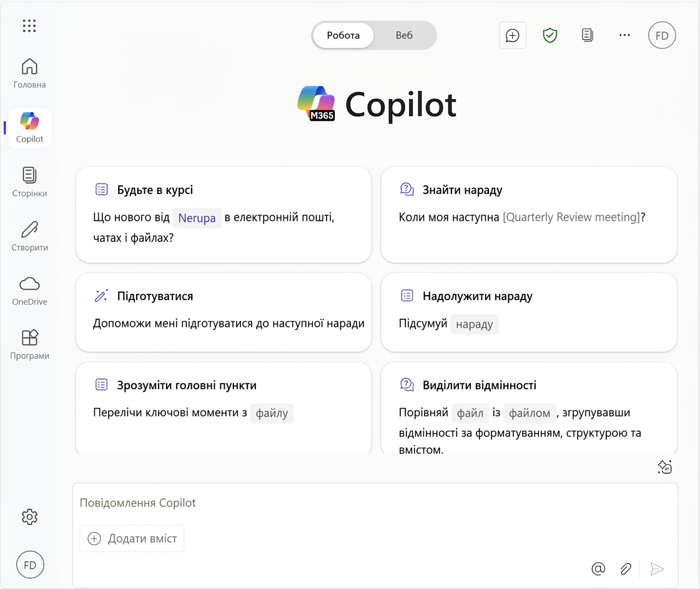This screenshot has height=589, width=700.
Task: Start a new chat with plus bubble icon
Action: point(513,35)
